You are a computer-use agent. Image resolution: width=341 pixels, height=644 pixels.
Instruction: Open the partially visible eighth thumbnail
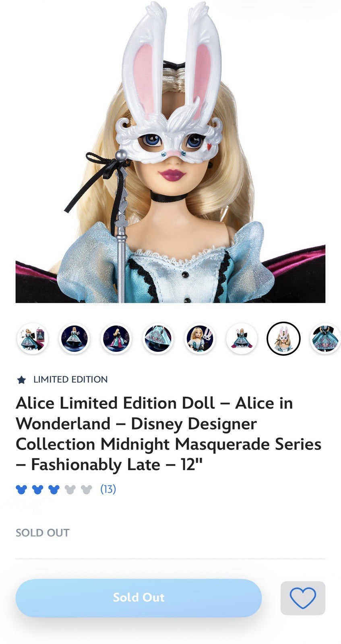[x=325, y=339]
